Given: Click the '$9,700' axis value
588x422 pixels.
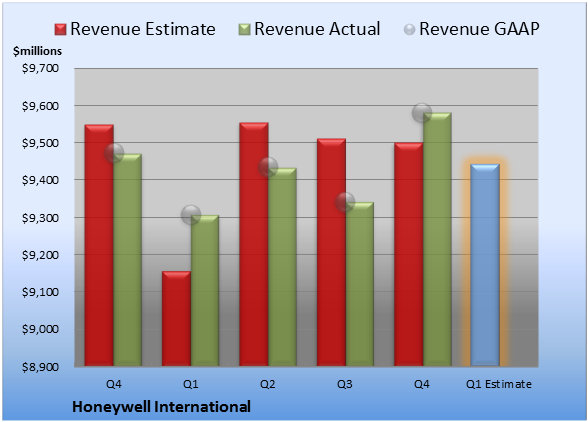Looking at the screenshot, I should click(x=40, y=68).
